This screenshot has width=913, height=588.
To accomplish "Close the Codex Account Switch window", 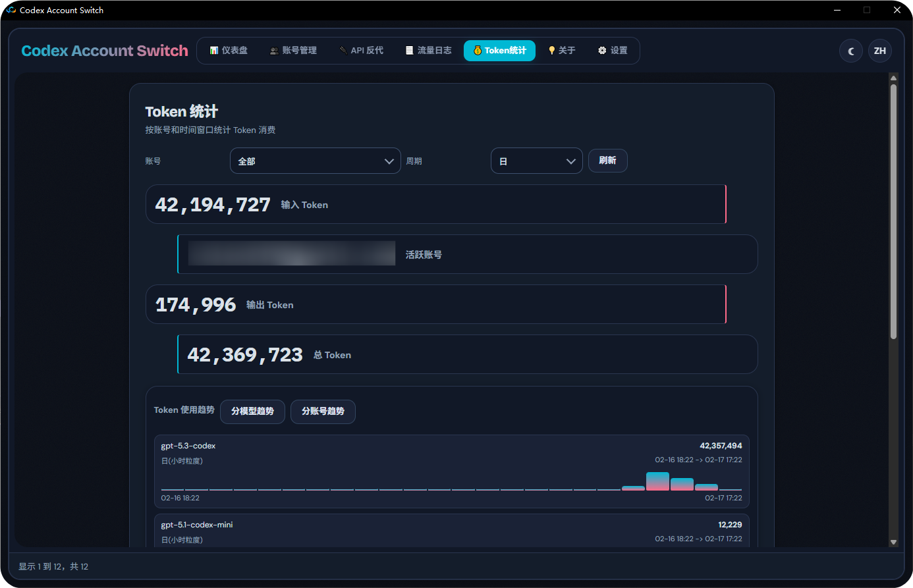I will (897, 10).
